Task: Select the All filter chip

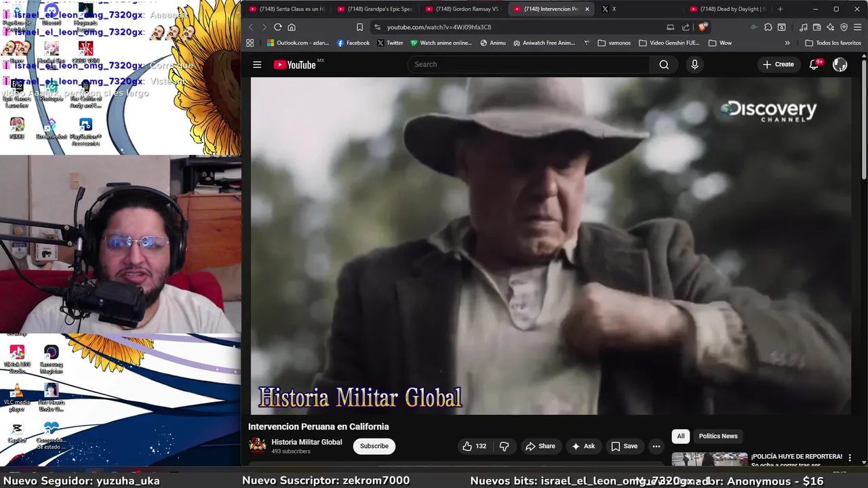Action: (681, 436)
